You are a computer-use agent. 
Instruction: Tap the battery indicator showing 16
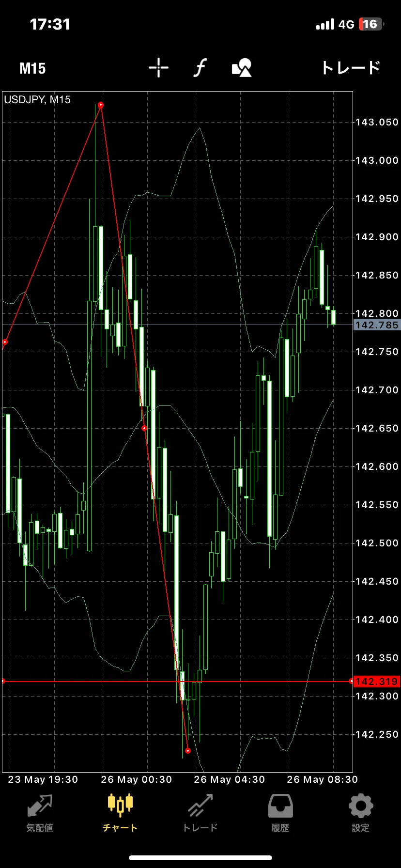click(x=371, y=24)
